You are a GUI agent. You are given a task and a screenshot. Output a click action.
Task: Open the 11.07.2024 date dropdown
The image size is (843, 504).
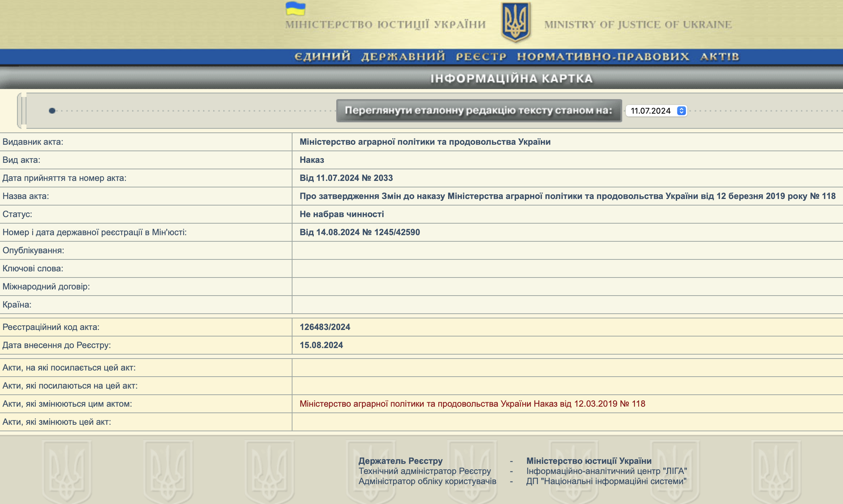click(651, 111)
